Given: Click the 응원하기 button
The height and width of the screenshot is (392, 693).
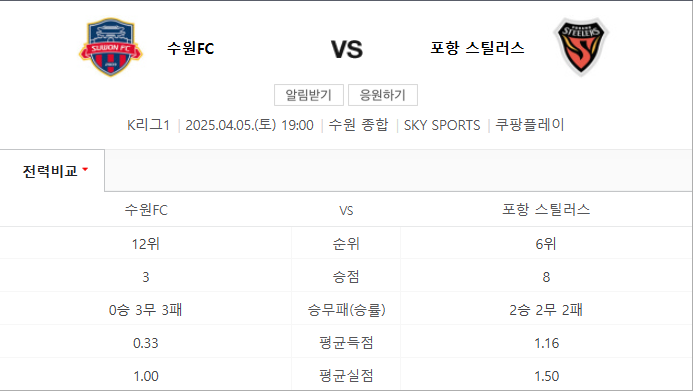Looking at the screenshot, I should pyautogui.click(x=383, y=95).
